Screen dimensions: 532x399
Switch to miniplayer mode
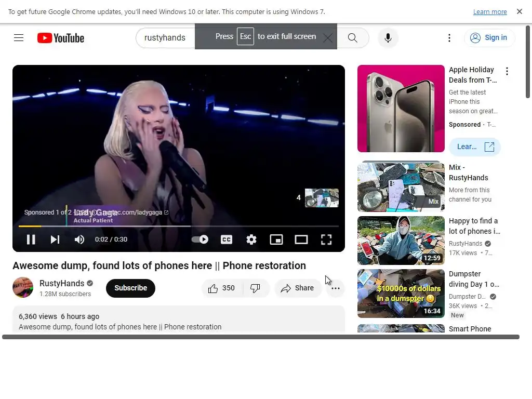[x=276, y=240]
